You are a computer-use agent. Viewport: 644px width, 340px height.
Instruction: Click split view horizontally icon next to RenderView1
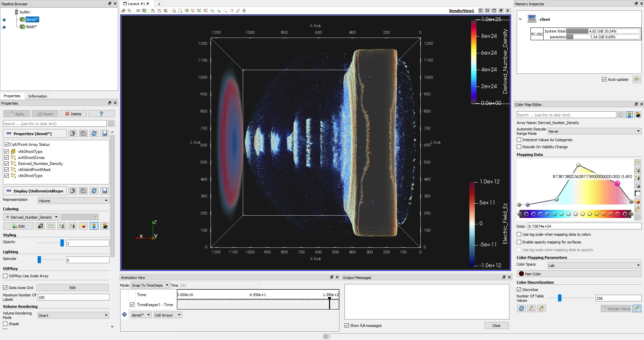point(480,11)
